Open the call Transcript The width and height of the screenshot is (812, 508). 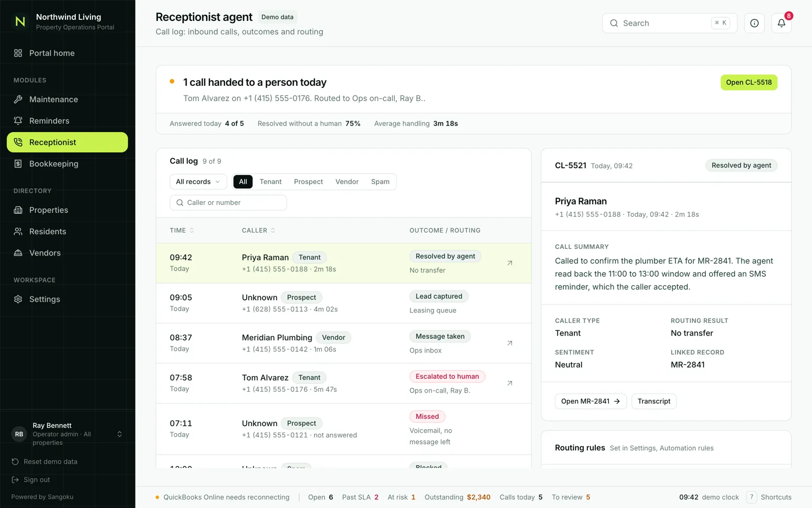tap(654, 401)
